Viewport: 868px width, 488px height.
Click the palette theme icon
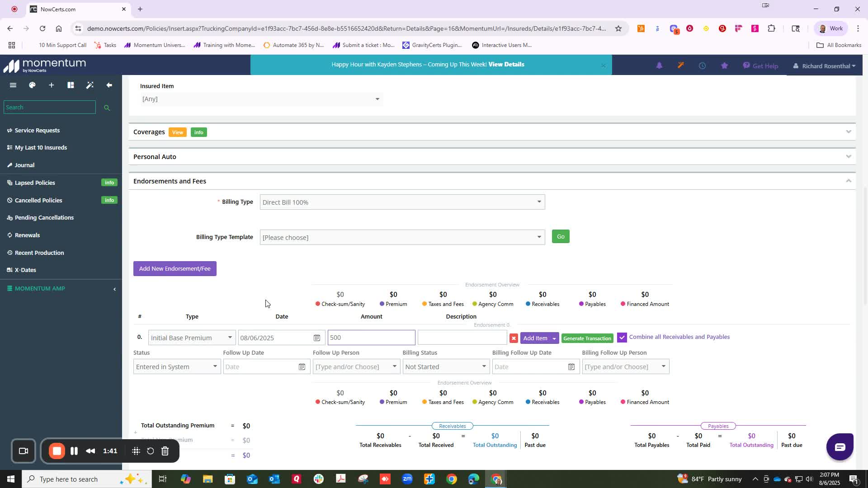pyautogui.click(x=32, y=85)
